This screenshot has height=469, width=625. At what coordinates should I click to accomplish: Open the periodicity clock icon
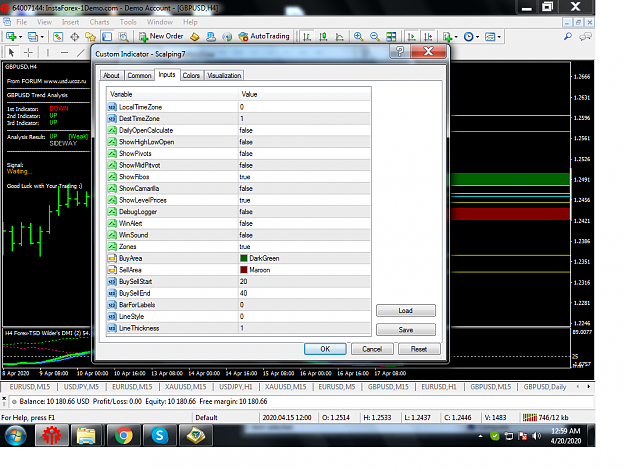pyautogui.click(x=469, y=37)
